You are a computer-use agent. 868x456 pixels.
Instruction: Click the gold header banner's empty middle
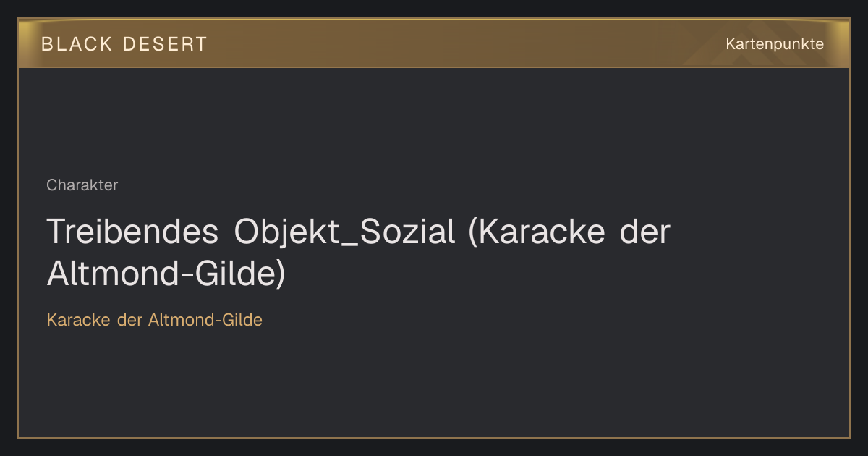click(x=463, y=43)
